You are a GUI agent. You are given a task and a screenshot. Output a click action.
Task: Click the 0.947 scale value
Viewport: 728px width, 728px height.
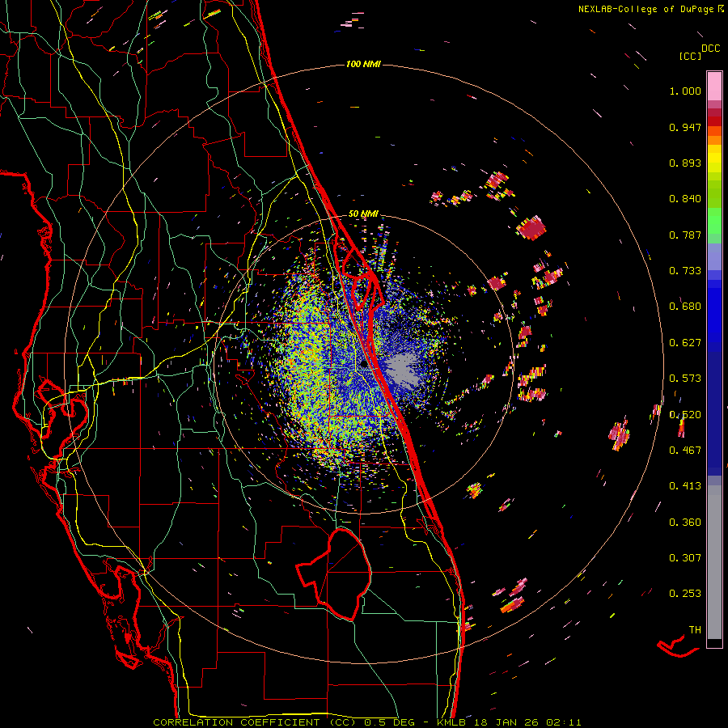[x=685, y=127]
